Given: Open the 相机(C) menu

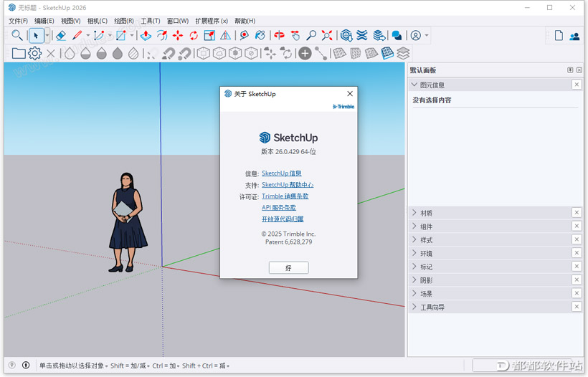Looking at the screenshot, I should (97, 21).
